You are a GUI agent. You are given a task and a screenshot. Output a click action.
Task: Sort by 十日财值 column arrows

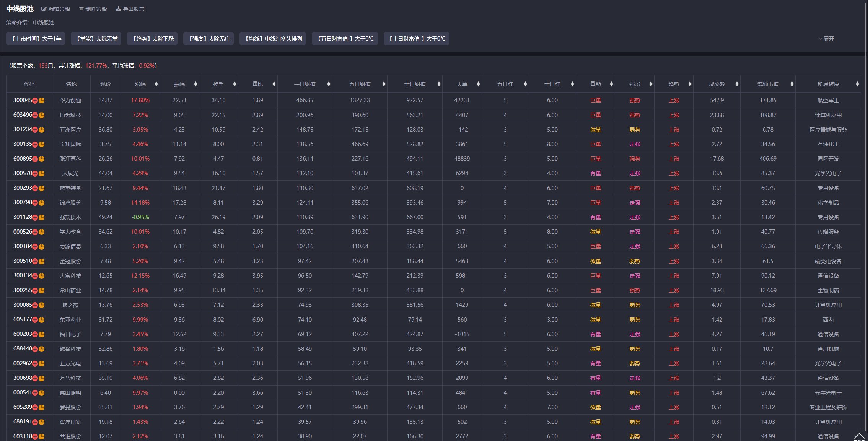(439, 84)
